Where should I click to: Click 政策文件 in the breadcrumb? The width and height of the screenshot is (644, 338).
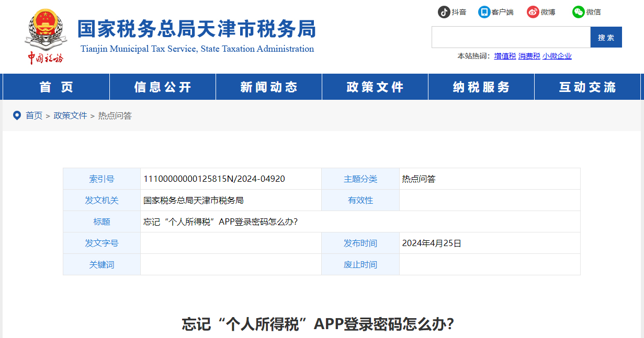(70, 115)
